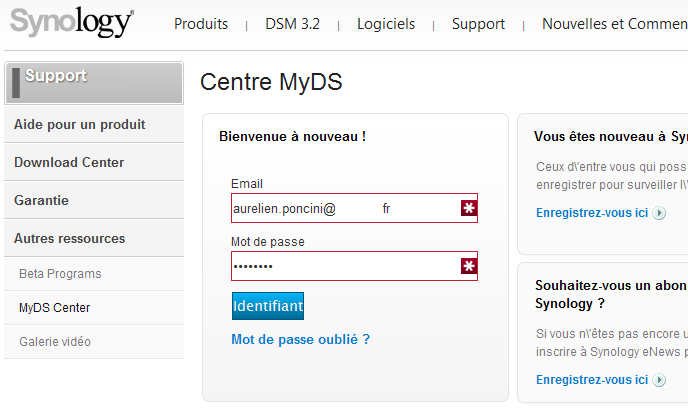Open Galerie vidéo in the sidebar

pos(55,341)
